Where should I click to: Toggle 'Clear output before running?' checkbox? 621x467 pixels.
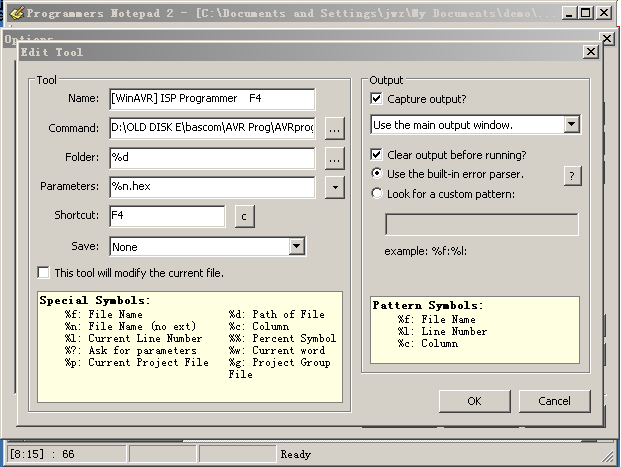point(377,155)
